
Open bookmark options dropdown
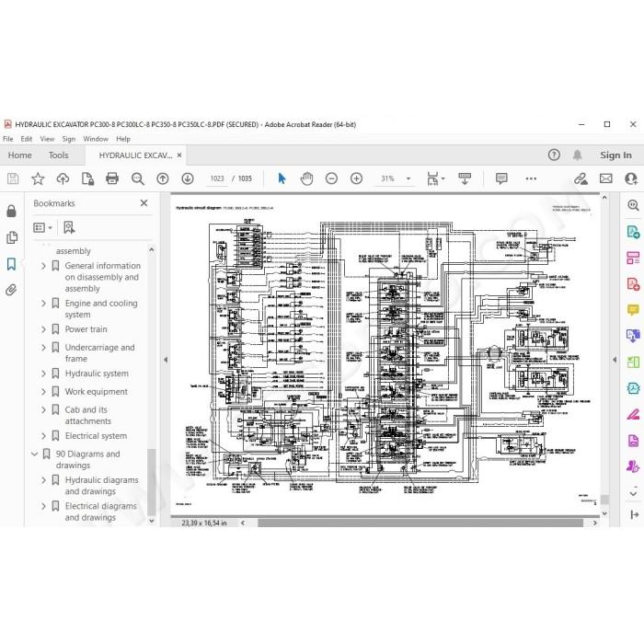click(x=42, y=227)
